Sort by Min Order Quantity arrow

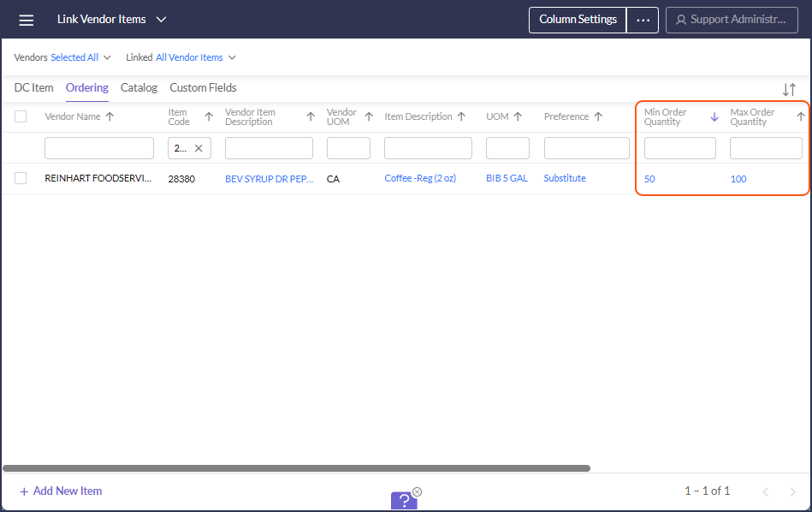click(714, 116)
